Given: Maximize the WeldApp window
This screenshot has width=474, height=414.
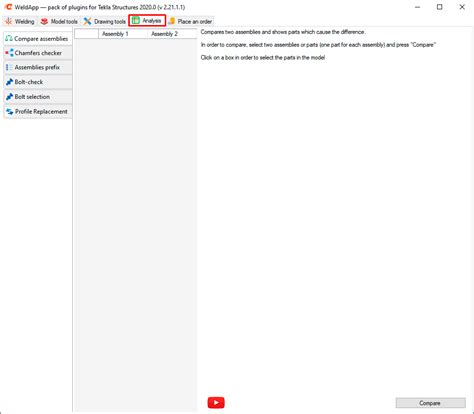Looking at the screenshot, I should tap(440, 7).
